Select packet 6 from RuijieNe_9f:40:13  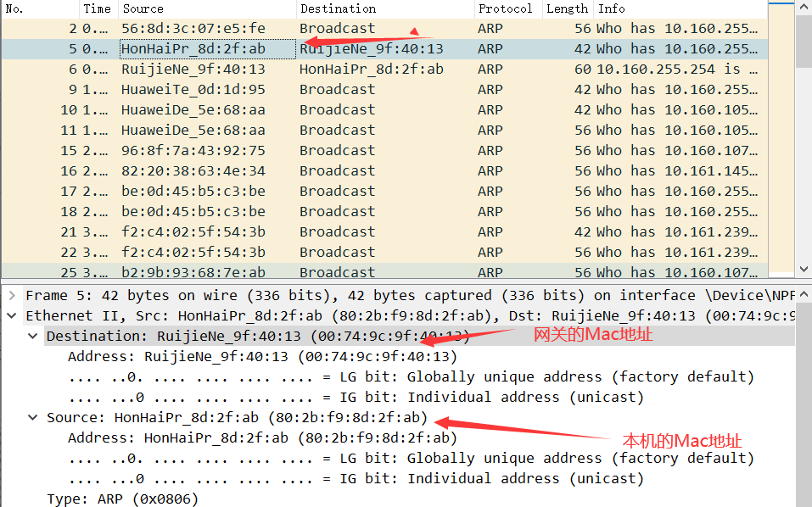384,70
